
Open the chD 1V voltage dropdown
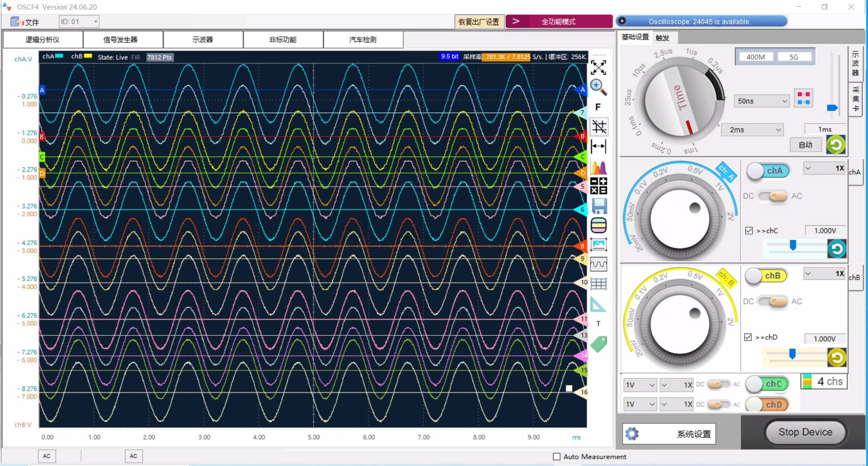coord(640,404)
